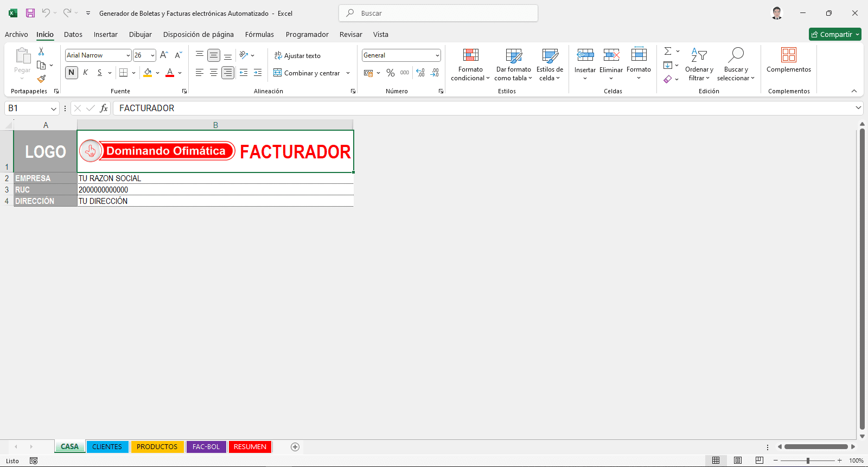
Task: Decrease indent icon
Action: (244, 73)
